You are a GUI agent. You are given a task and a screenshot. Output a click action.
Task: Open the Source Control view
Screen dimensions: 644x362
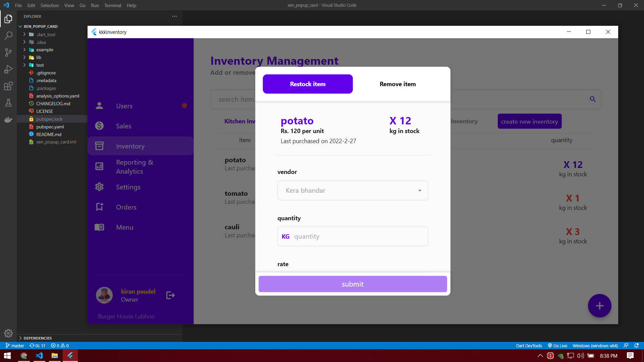click(8, 52)
